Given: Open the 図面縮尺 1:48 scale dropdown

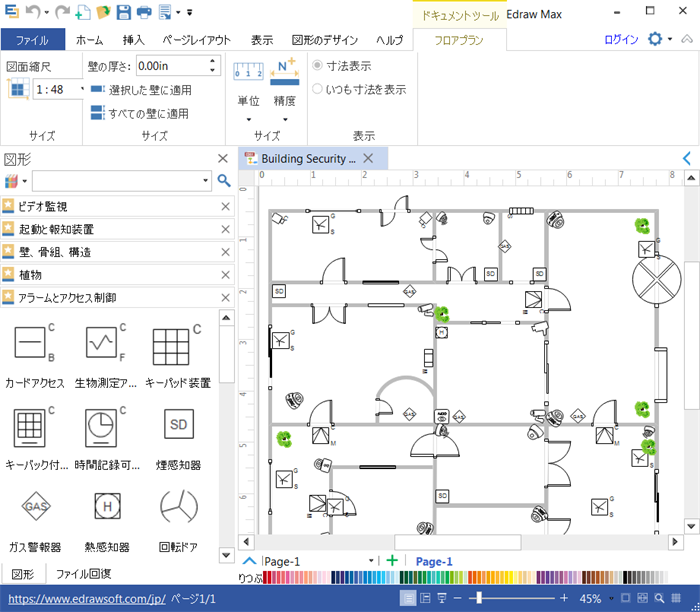Looking at the screenshot, I should (x=84, y=90).
